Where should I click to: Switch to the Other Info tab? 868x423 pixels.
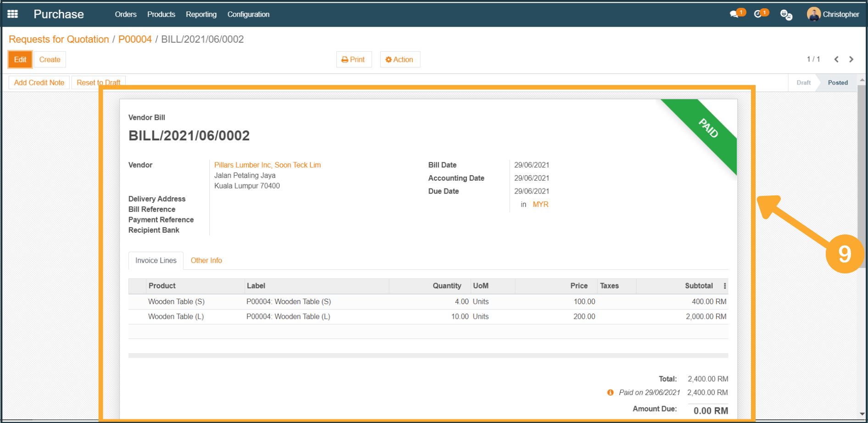(206, 260)
